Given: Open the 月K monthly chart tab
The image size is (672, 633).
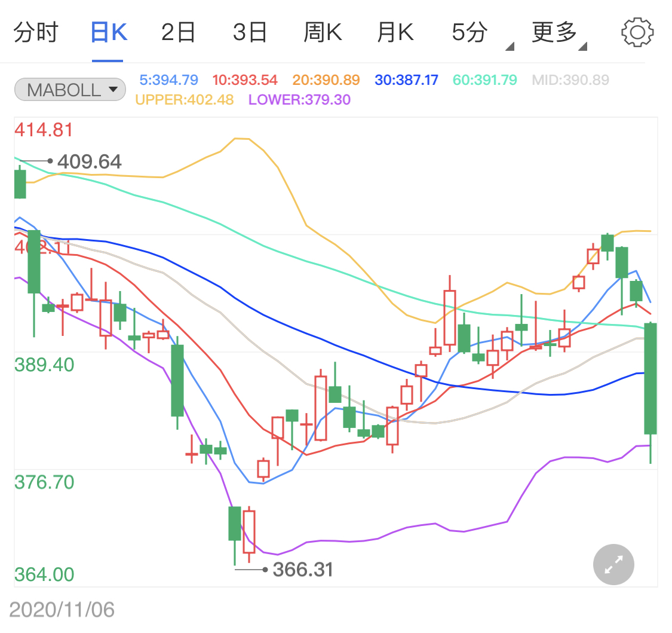Looking at the screenshot, I should 395,32.
